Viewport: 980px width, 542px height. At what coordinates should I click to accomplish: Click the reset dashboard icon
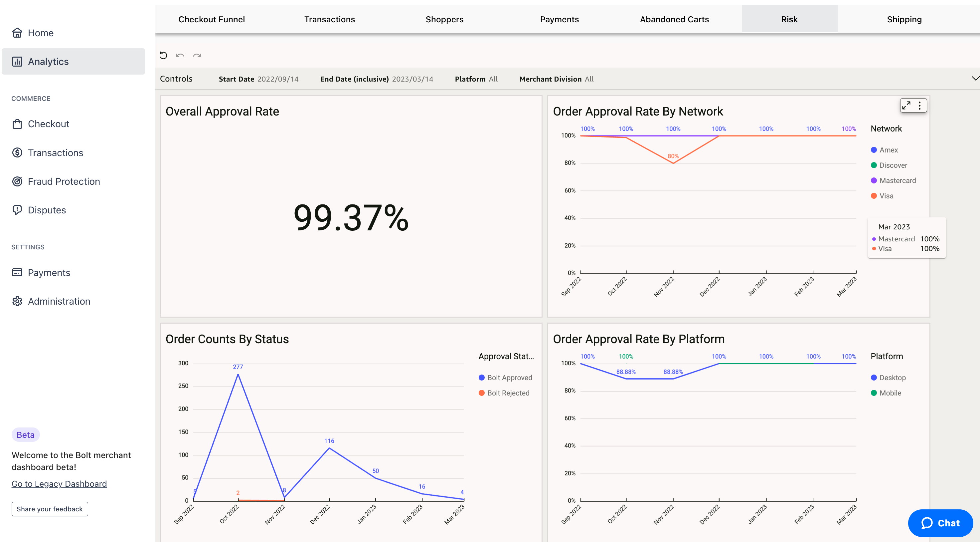(164, 55)
